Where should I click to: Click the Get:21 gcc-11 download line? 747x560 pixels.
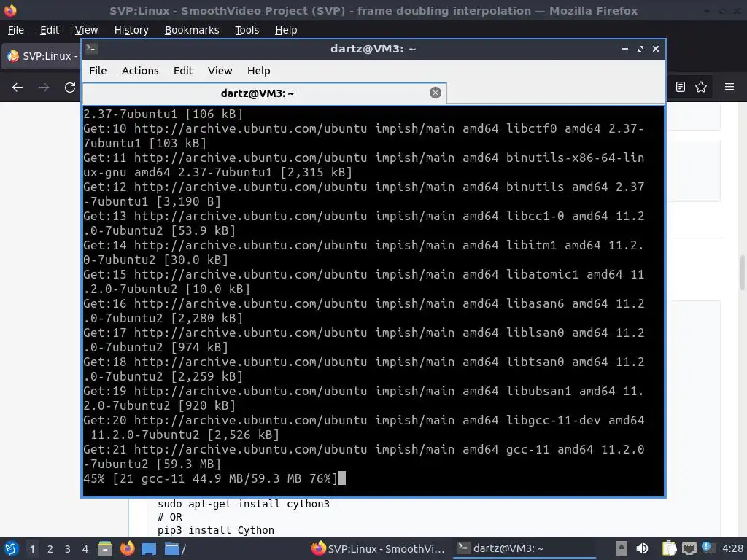tap(364, 456)
